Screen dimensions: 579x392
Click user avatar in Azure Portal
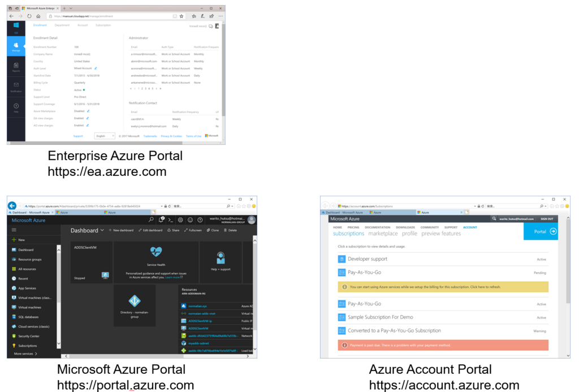[x=252, y=220]
